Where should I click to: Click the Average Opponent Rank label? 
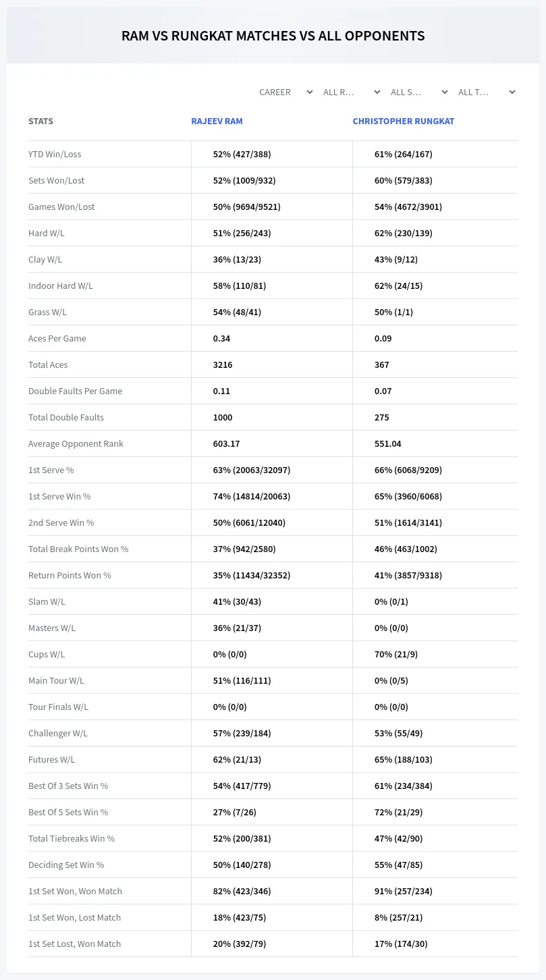76,443
